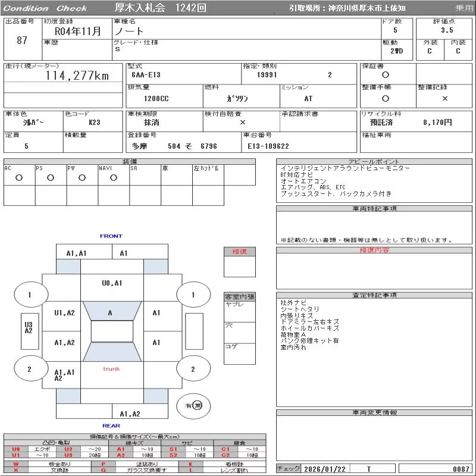
Task: Click the 車両変更情報 header
Action: click(374, 412)
